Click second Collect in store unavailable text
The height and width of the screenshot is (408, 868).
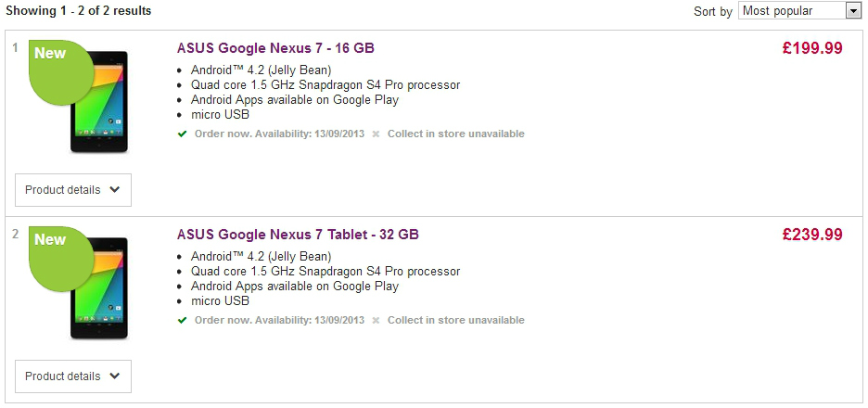tap(455, 321)
